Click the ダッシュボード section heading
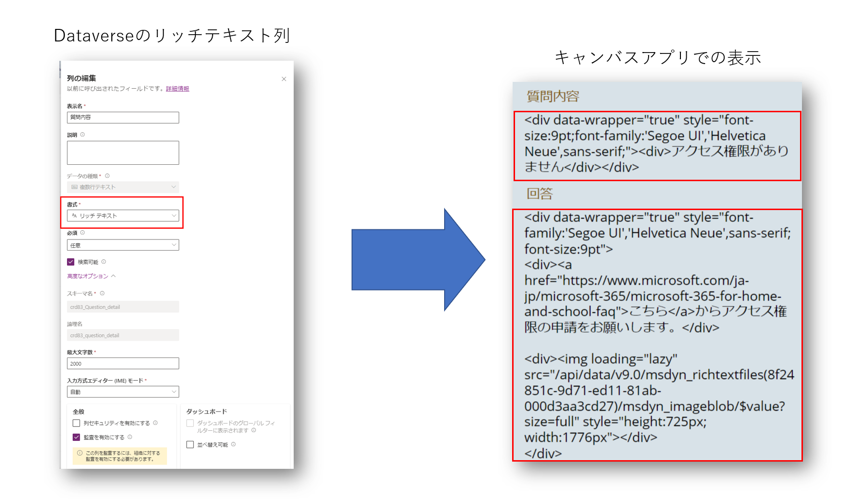 [x=206, y=411]
